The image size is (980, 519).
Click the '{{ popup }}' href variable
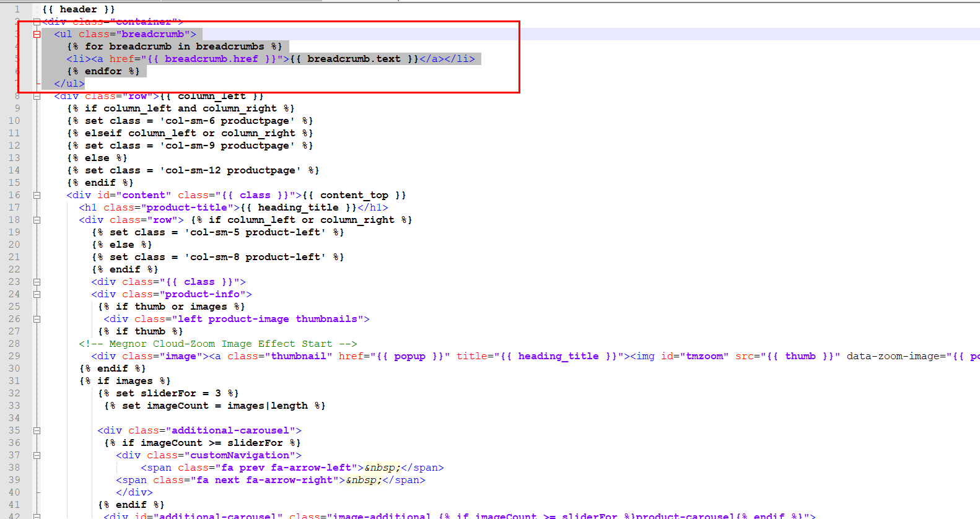(x=410, y=356)
